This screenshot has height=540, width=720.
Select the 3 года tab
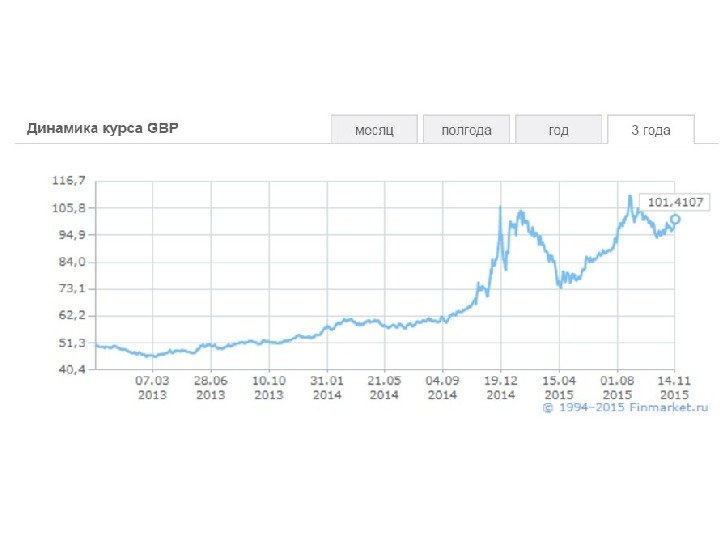[650, 130]
